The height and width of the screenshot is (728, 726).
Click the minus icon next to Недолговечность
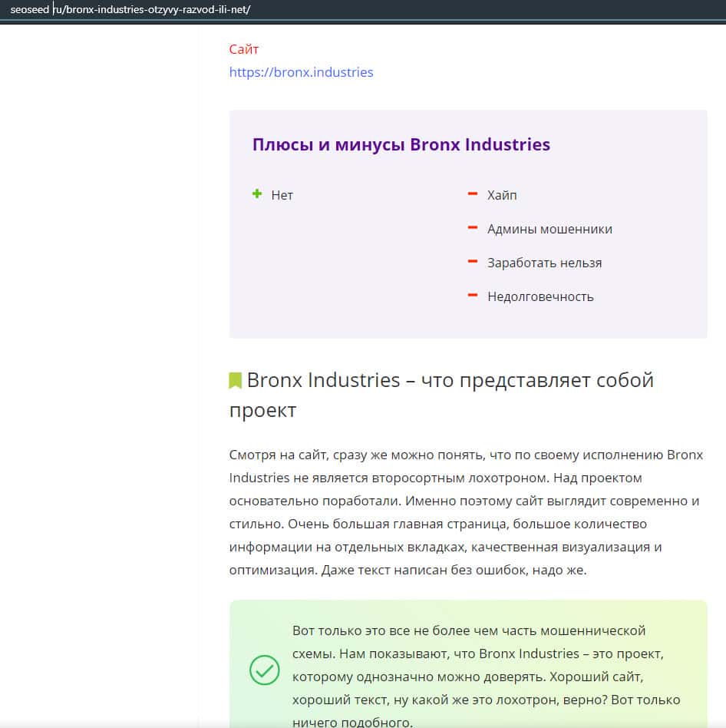(473, 296)
